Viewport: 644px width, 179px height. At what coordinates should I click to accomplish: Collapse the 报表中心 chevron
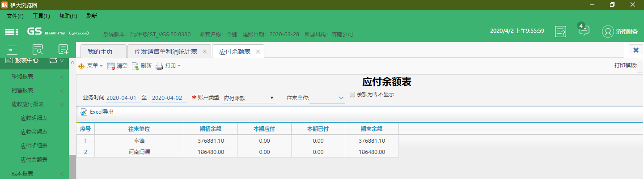tap(62, 60)
